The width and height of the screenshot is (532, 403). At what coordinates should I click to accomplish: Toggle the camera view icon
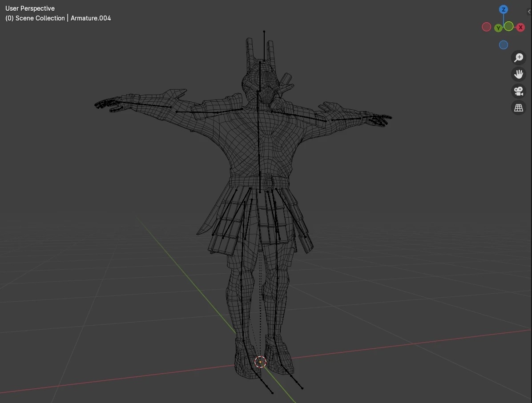(518, 91)
